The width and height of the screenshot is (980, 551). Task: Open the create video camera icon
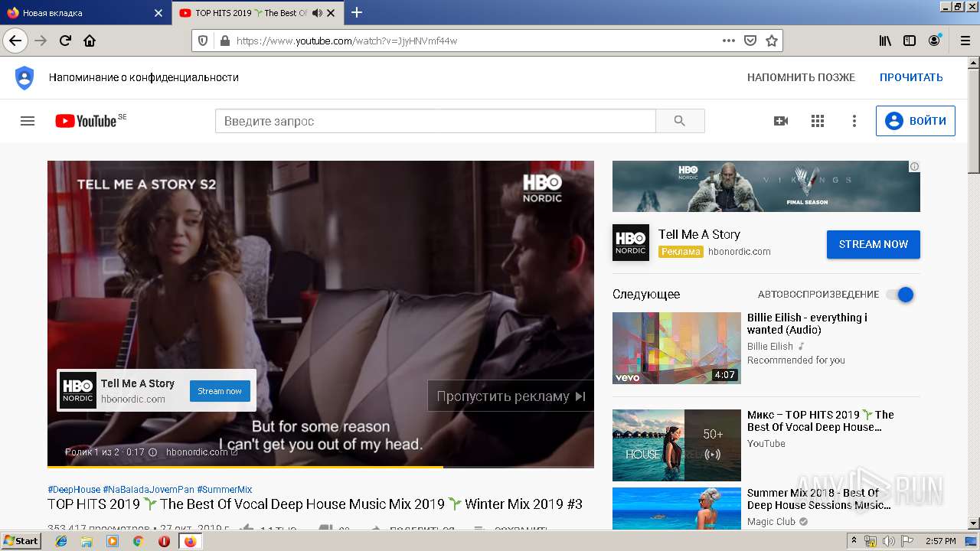tap(781, 121)
